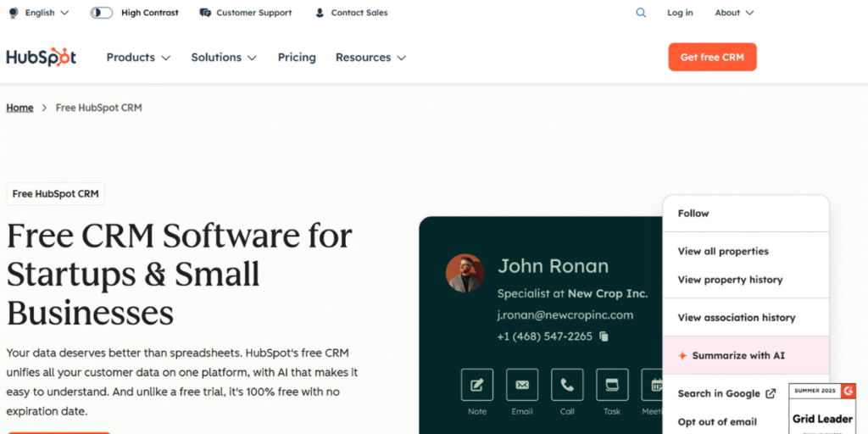Click the Get free CRM button

click(x=712, y=57)
